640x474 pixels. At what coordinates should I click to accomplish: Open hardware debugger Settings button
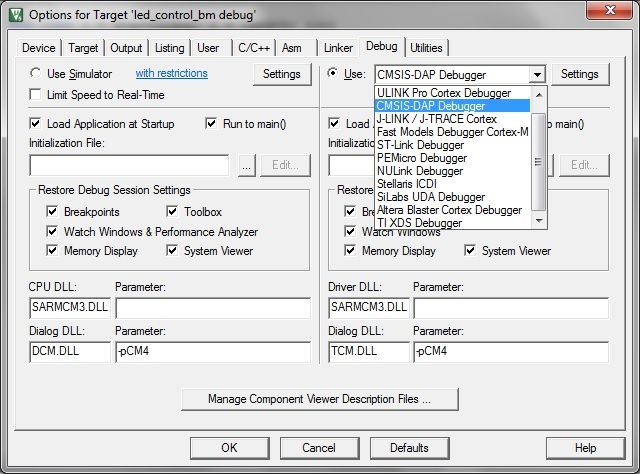coord(580,74)
